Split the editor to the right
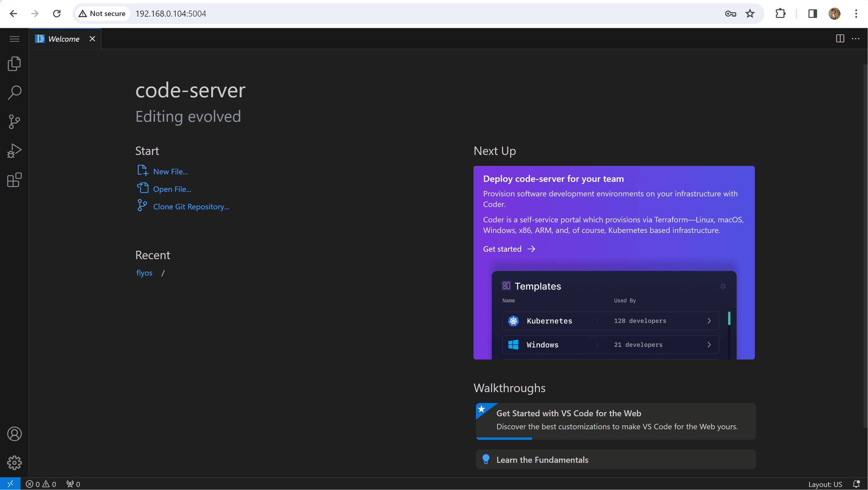Viewport: 868px width, 490px height. click(x=840, y=39)
